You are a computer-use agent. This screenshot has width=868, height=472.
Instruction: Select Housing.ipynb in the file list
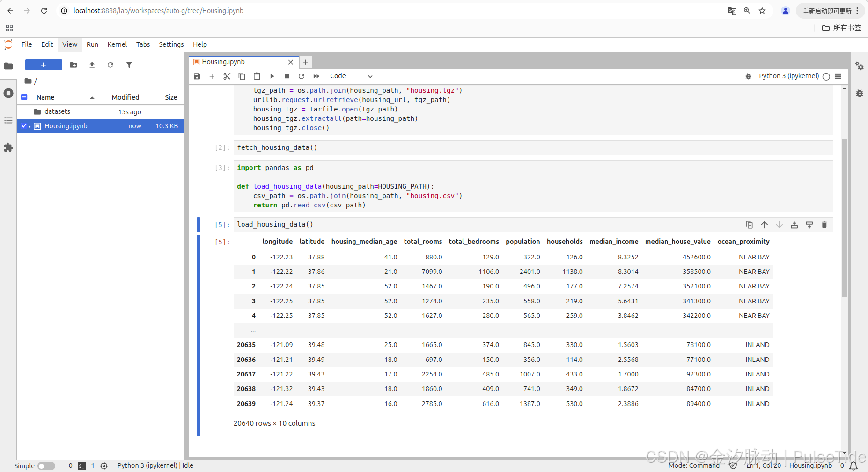coord(101,126)
